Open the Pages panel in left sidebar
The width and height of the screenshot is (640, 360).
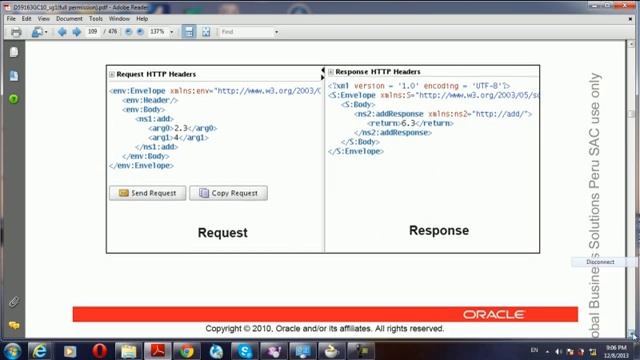13,52
